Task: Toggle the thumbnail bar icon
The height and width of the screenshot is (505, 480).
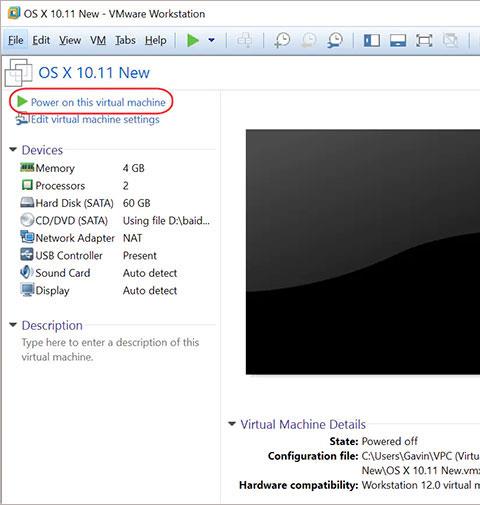Action: tap(398, 41)
